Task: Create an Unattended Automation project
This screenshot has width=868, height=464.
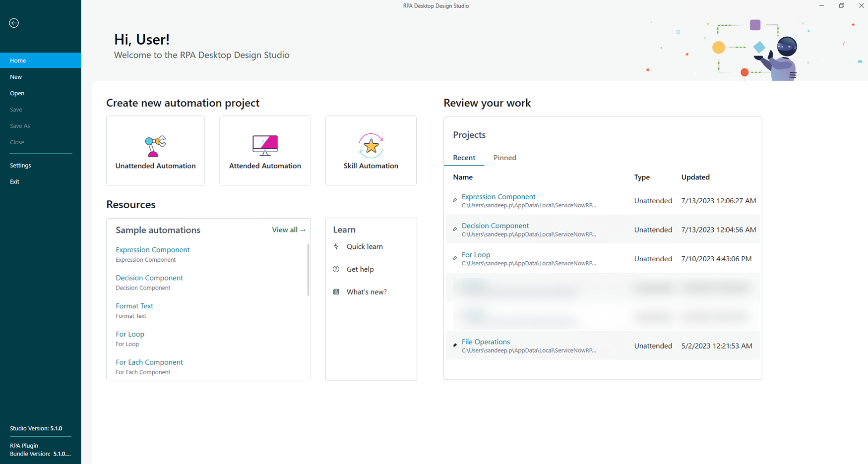Action: point(156,151)
